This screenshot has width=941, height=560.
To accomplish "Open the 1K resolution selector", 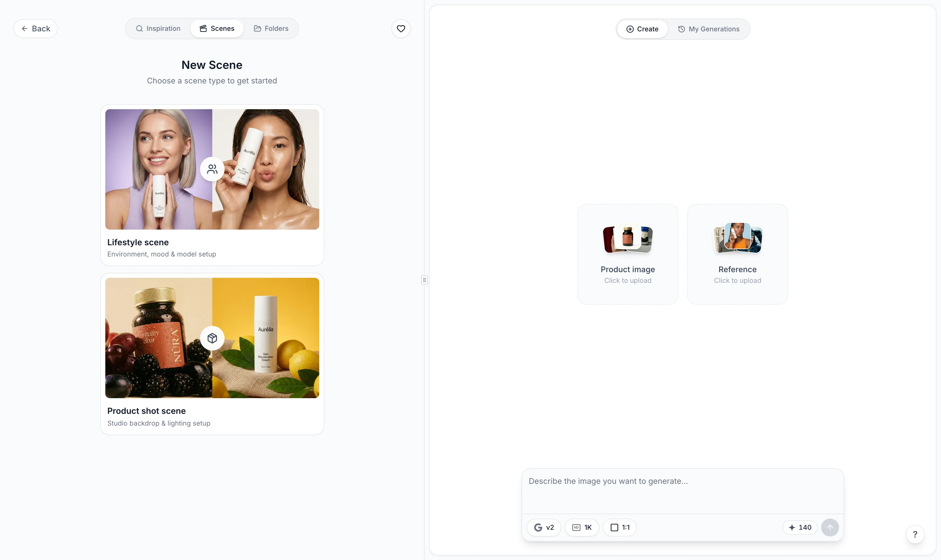I will (x=582, y=527).
